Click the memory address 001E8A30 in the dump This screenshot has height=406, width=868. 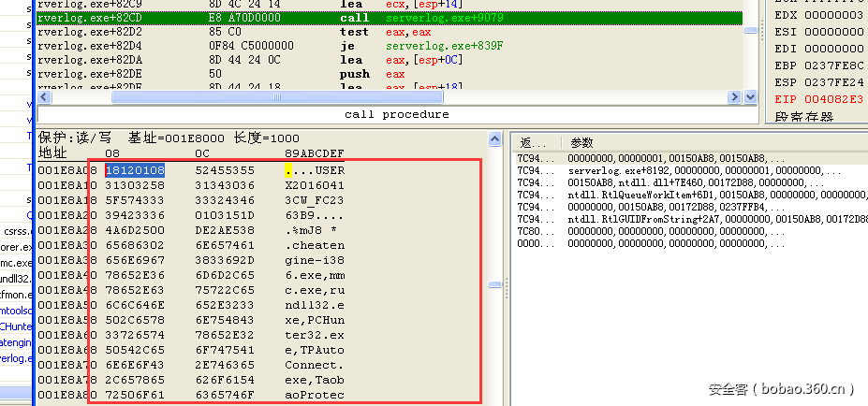pos(66,245)
